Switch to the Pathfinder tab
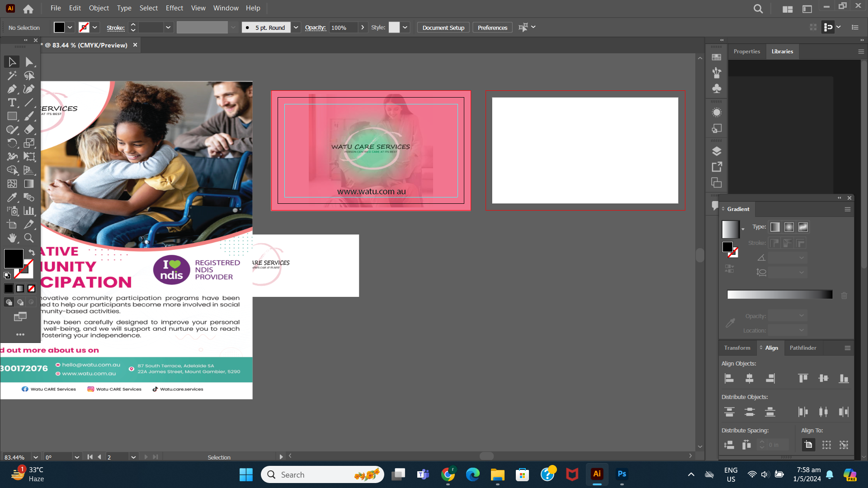The image size is (868, 488). pyautogui.click(x=802, y=348)
